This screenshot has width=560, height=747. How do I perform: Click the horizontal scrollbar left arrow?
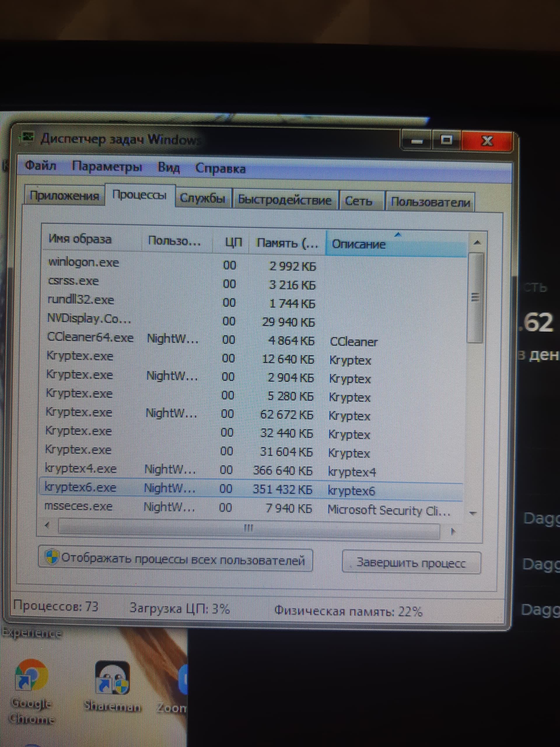[47, 524]
